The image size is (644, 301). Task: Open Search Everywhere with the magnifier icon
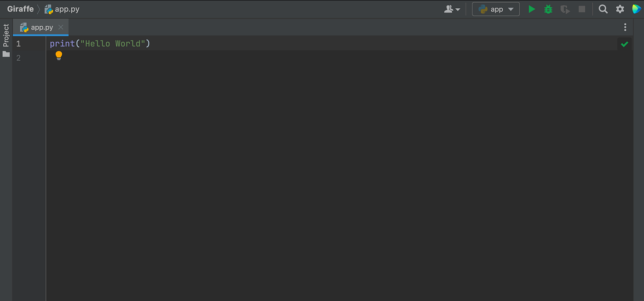click(603, 9)
